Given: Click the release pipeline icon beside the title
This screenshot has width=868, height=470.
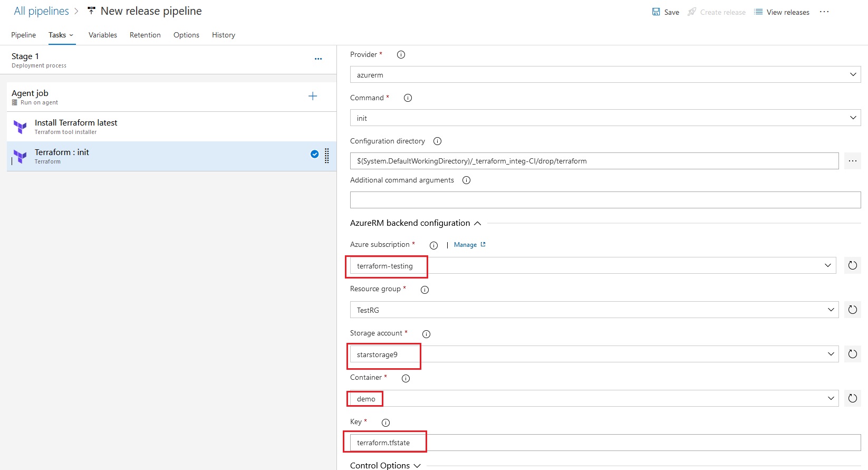Looking at the screenshot, I should 91,11.
